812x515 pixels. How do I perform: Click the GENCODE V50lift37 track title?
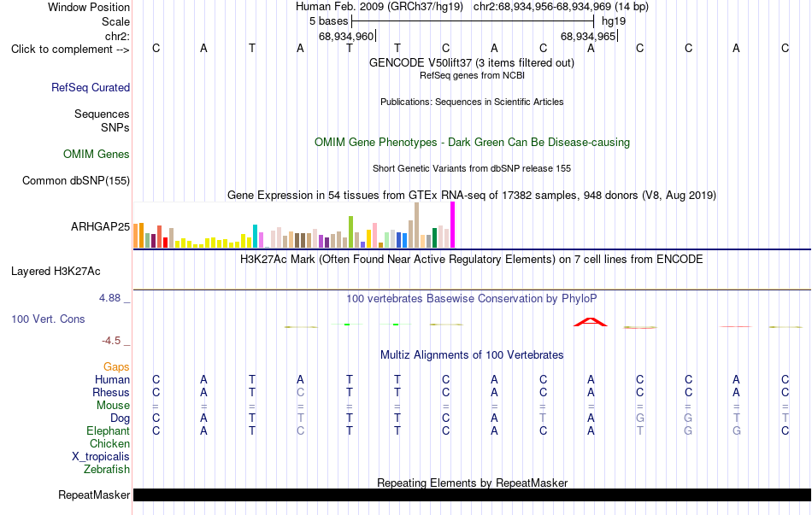click(x=472, y=62)
